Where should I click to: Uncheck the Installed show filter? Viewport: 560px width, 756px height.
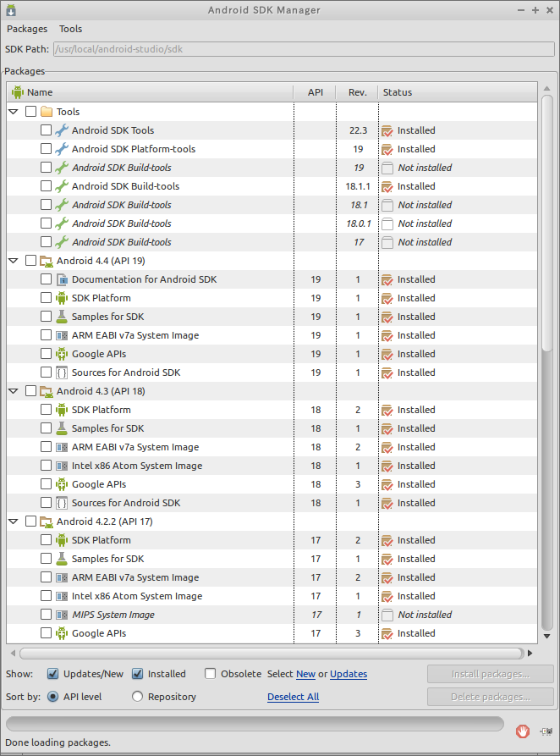pos(137,674)
